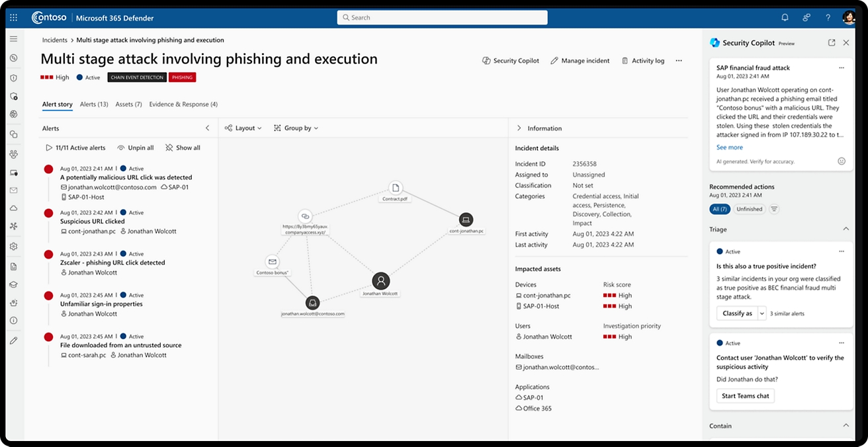
Task: Click the feedback smiley on summary card
Action: coord(842,161)
